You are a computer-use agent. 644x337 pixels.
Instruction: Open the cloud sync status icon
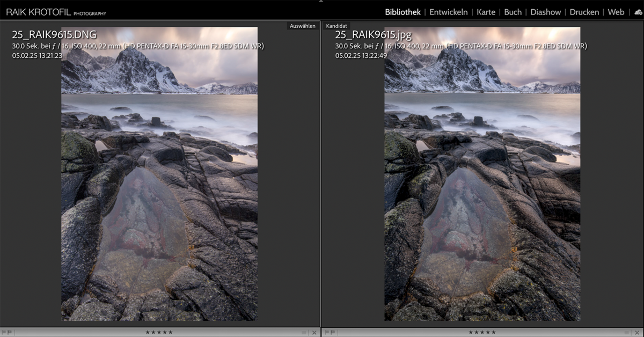[638, 12]
